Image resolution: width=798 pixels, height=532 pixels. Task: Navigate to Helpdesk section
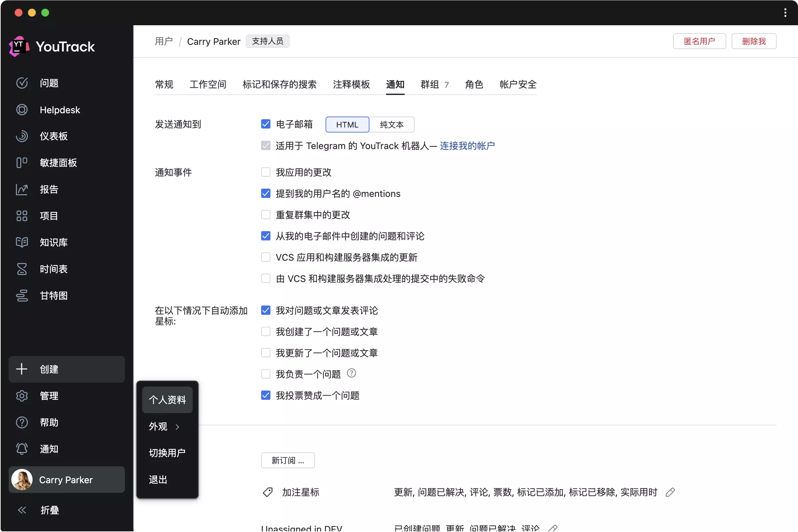point(60,109)
